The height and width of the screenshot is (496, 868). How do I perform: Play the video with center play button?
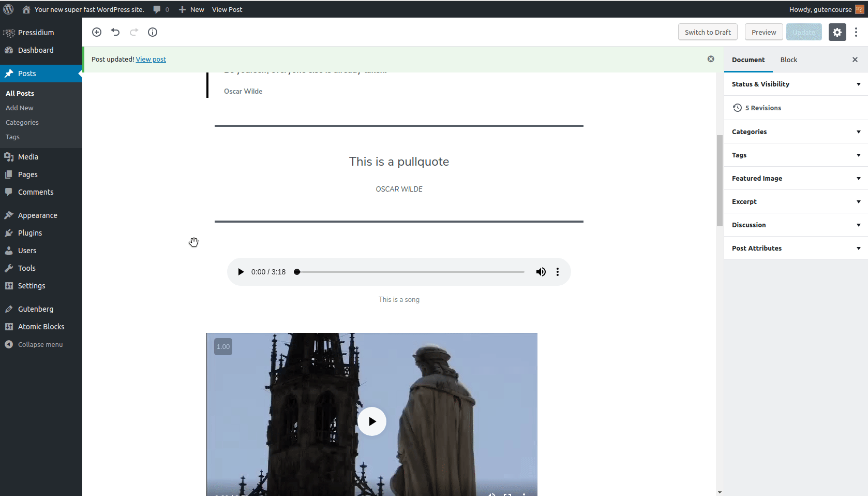pyautogui.click(x=372, y=421)
